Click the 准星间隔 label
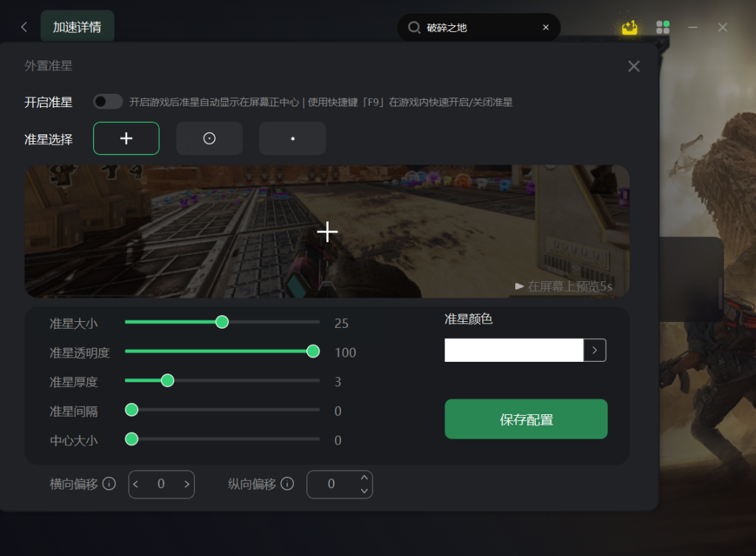This screenshot has height=556, width=756. tap(74, 411)
